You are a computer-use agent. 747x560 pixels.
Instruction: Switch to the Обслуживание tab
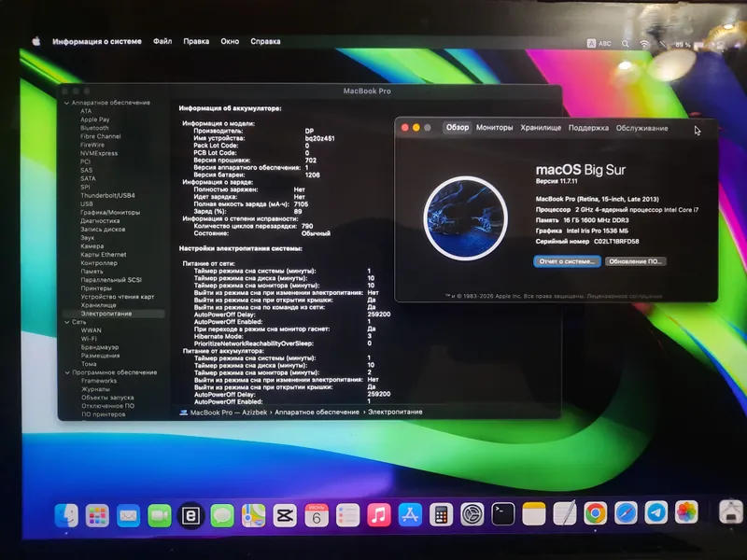coord(641,128)
